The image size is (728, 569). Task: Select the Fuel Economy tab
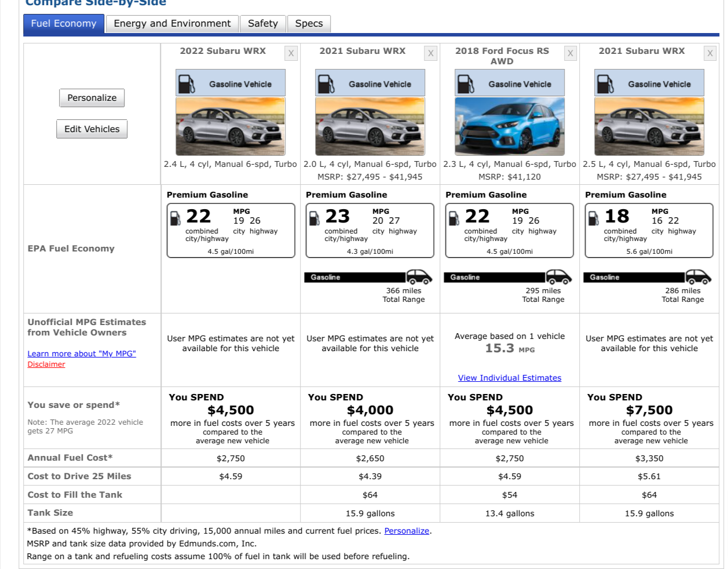pyautogui.click(x=64, y=24)
